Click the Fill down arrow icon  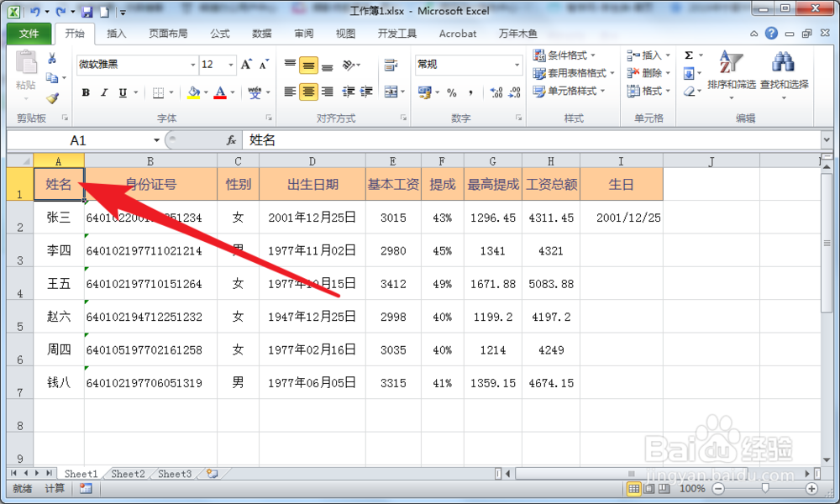click(689, 73)
